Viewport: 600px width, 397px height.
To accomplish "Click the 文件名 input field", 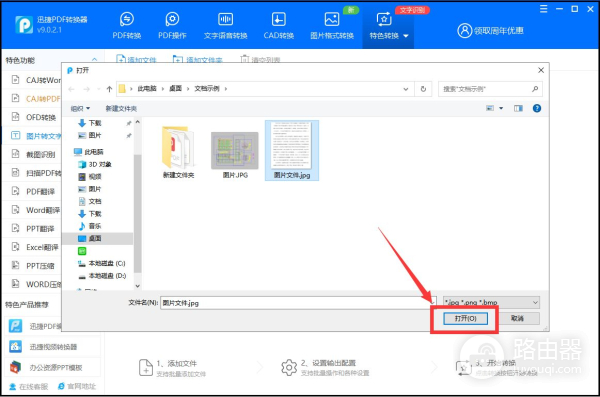I will tap(298, 303).
